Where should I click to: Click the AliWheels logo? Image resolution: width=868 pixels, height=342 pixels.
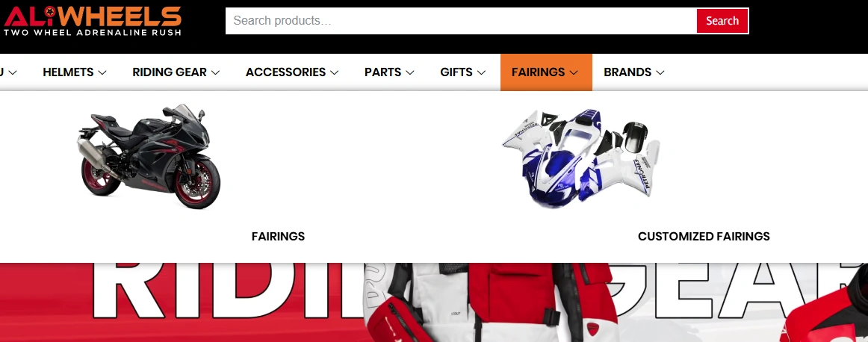pos(93,21)
